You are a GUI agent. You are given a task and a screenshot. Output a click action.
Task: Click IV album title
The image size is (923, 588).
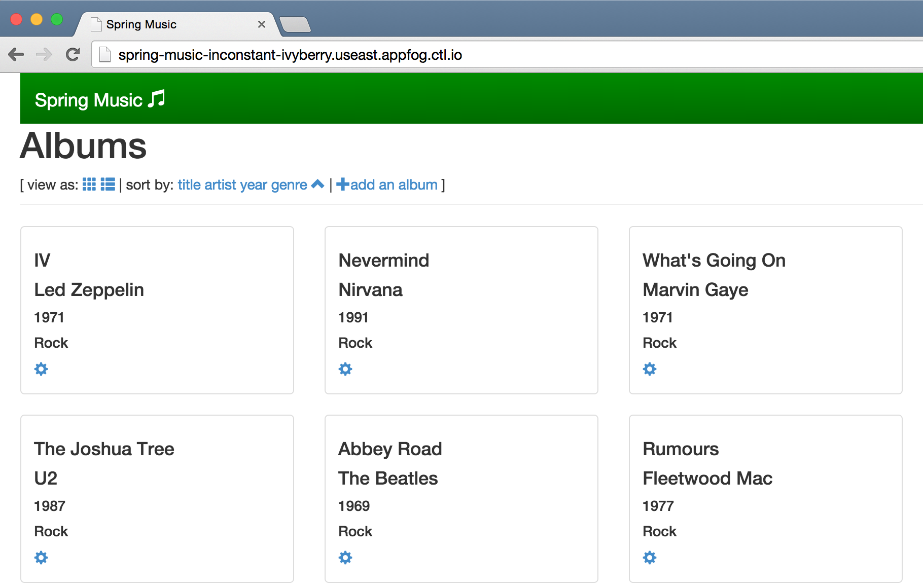(42, 260)
